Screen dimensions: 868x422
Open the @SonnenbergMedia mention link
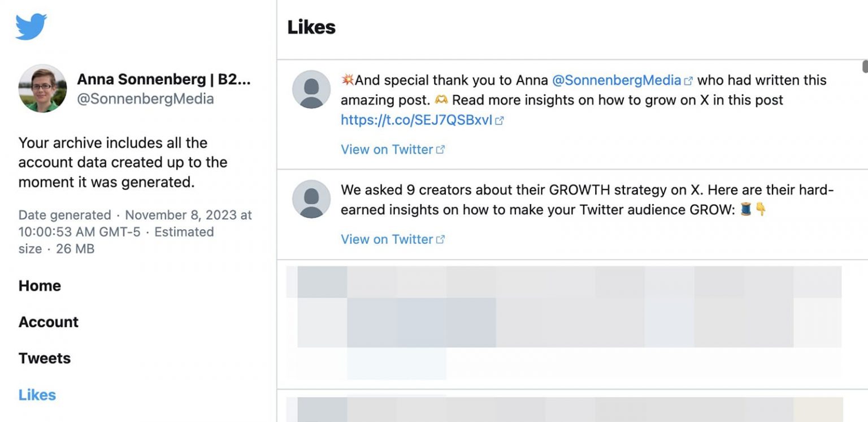[x=616, y=80]
